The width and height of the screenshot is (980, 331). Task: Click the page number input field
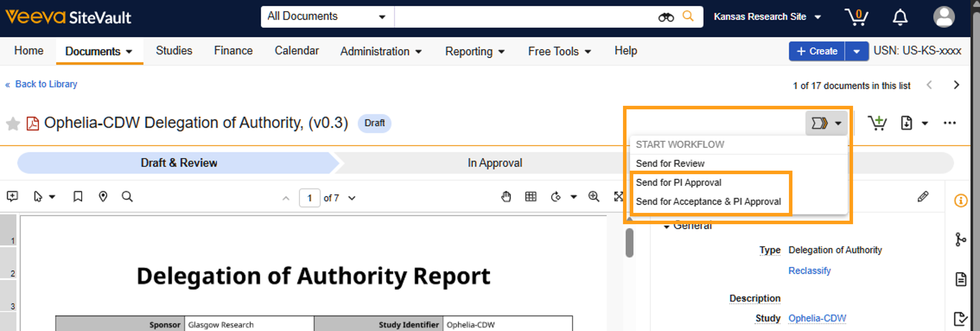[x=309, y=198]
